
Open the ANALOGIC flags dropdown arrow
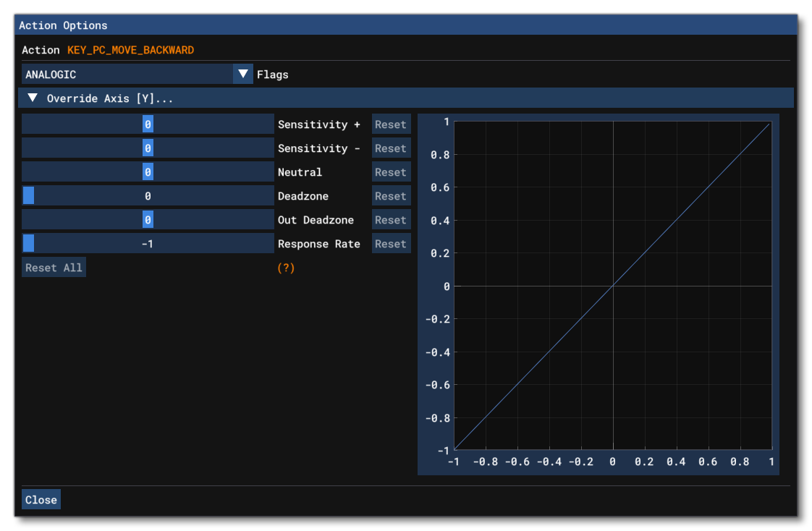(x=243, y=75)
